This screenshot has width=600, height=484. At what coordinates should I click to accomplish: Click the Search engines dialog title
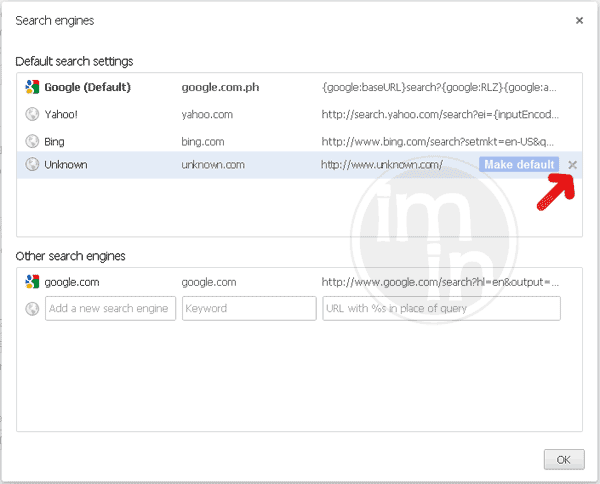[55, 21]
